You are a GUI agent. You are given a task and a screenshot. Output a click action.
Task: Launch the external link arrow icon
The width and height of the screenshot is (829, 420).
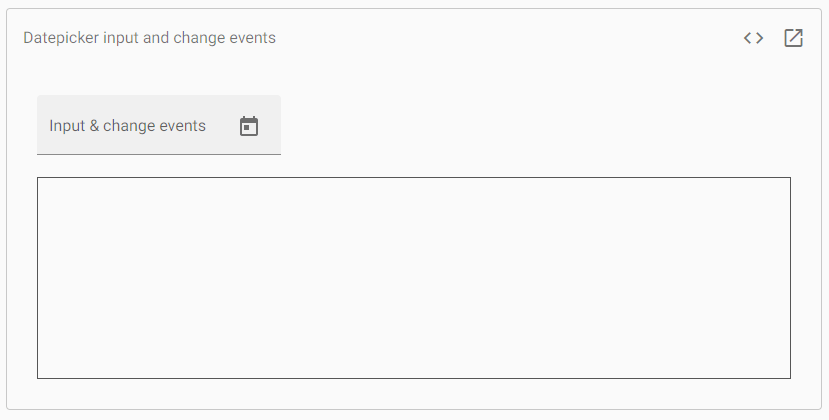tap(793, 38)
